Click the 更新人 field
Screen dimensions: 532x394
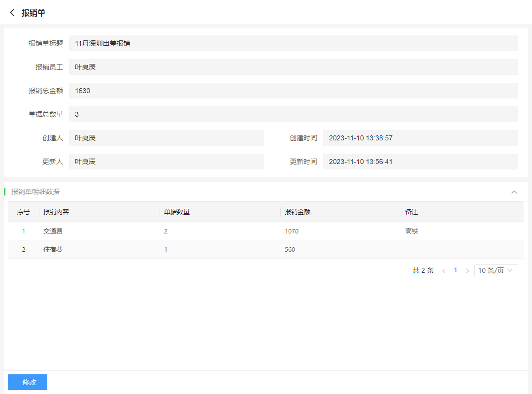click(166, 162)
